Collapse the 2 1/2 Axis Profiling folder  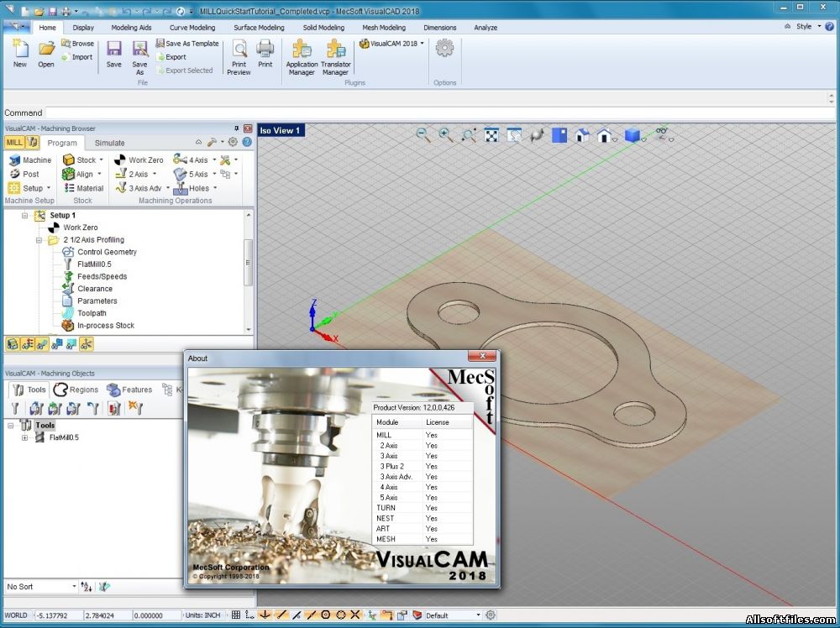coord(39,240)
